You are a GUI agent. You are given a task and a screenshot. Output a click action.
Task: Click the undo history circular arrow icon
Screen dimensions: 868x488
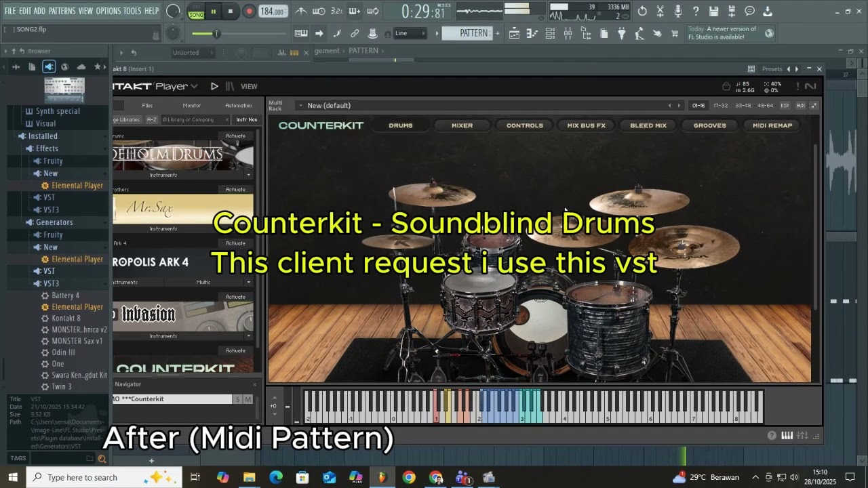pyautogui.click(x=642, y=12)
